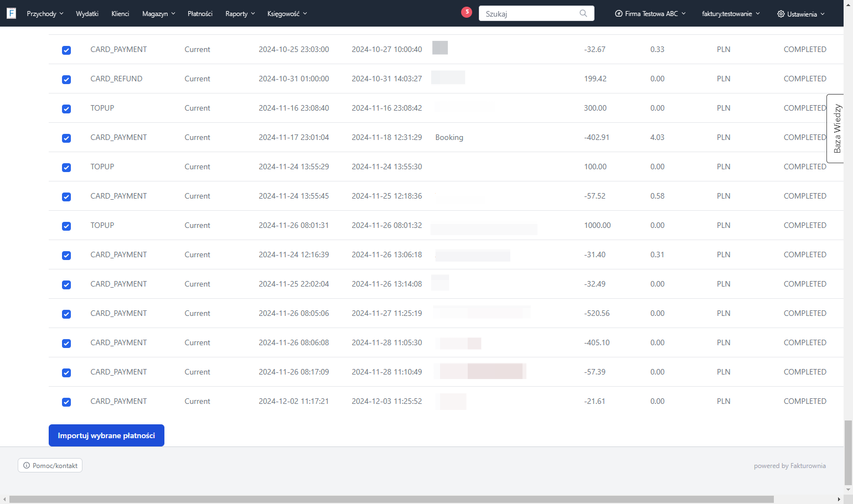Toggle checkbox for the Booking payment row

(x=66, y=138)
